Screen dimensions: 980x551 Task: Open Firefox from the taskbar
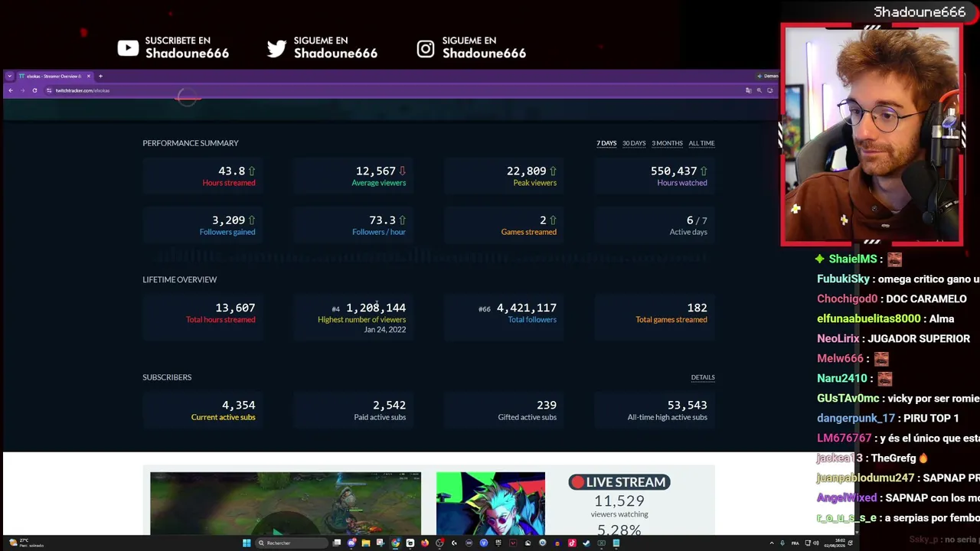point(425,543)
